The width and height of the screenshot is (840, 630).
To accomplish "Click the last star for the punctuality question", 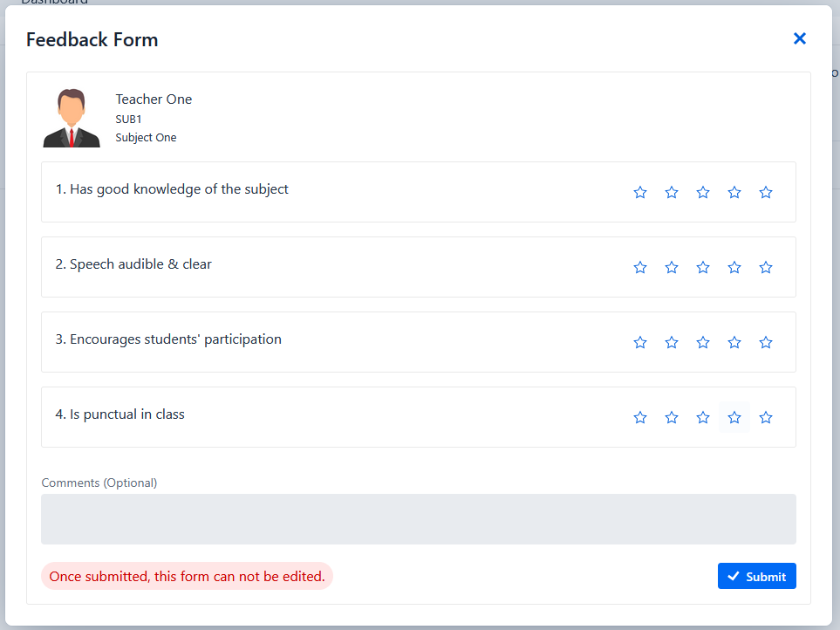I will click(766, 417).
